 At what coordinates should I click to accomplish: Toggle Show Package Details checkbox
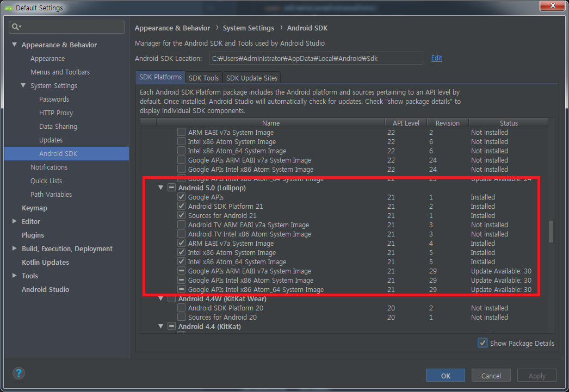483,343
